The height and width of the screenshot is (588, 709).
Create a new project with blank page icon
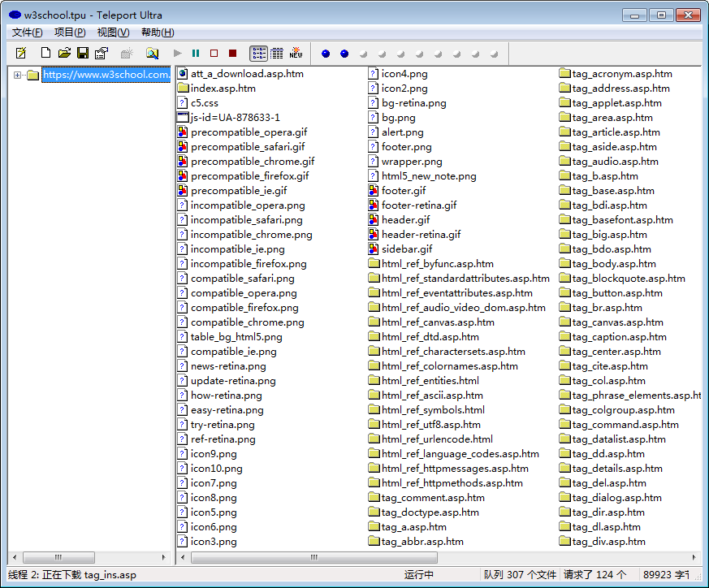[45, 54]
